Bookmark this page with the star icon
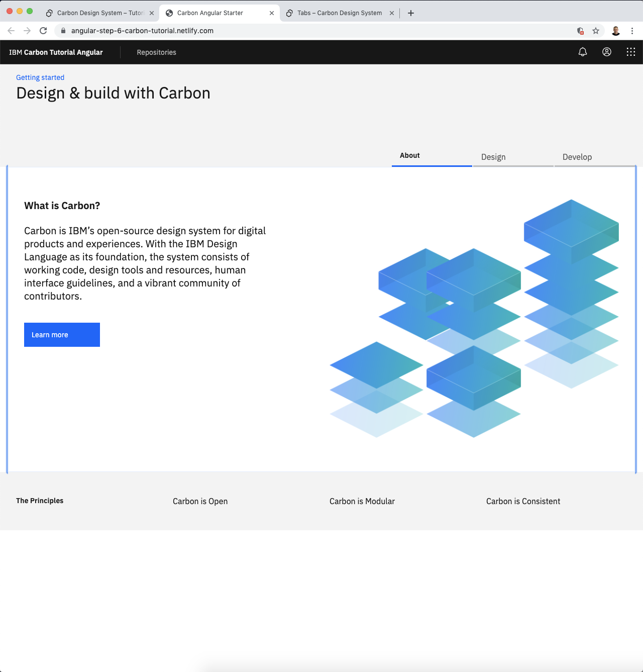The image size is (643, 672). [596, 31]
